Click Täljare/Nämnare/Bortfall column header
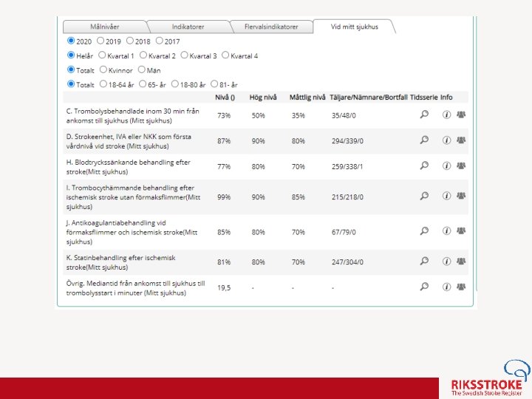 pyautogui.click(x=369, y=98)
